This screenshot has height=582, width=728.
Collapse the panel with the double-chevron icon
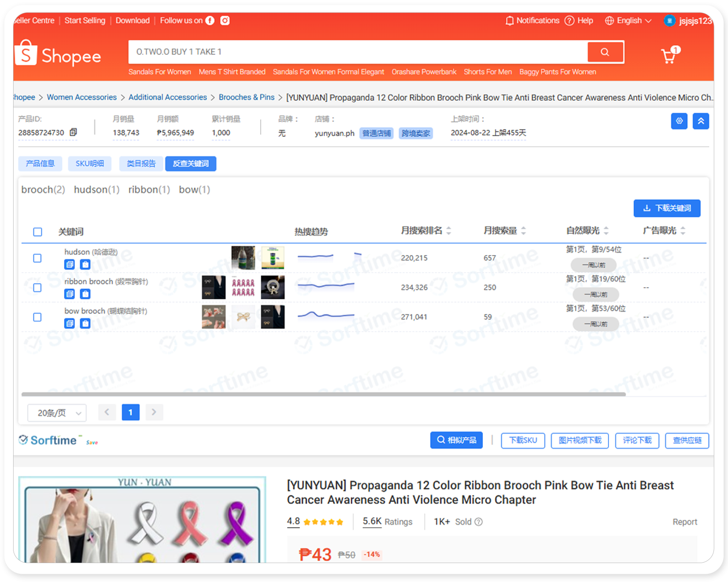[701, 121]
